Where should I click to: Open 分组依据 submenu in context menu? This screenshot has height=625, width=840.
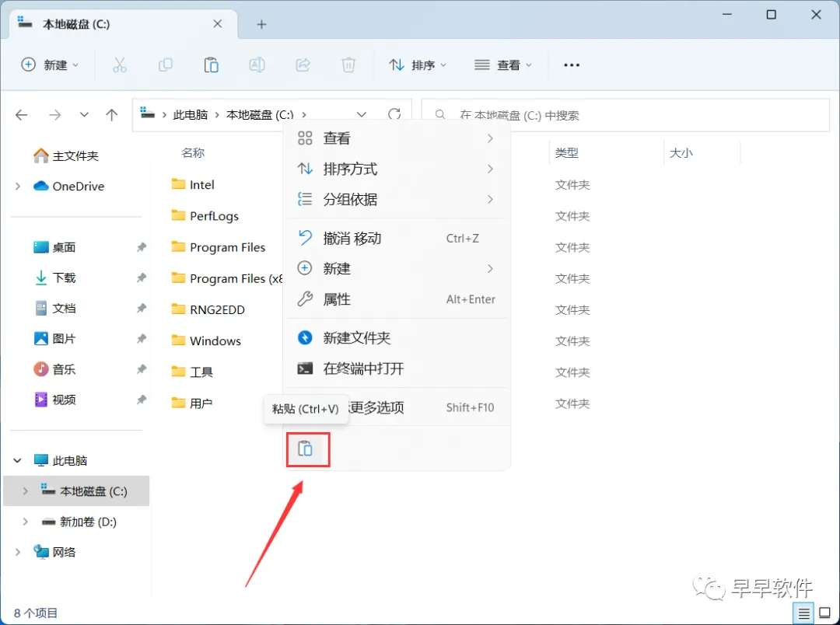point(397,199)
